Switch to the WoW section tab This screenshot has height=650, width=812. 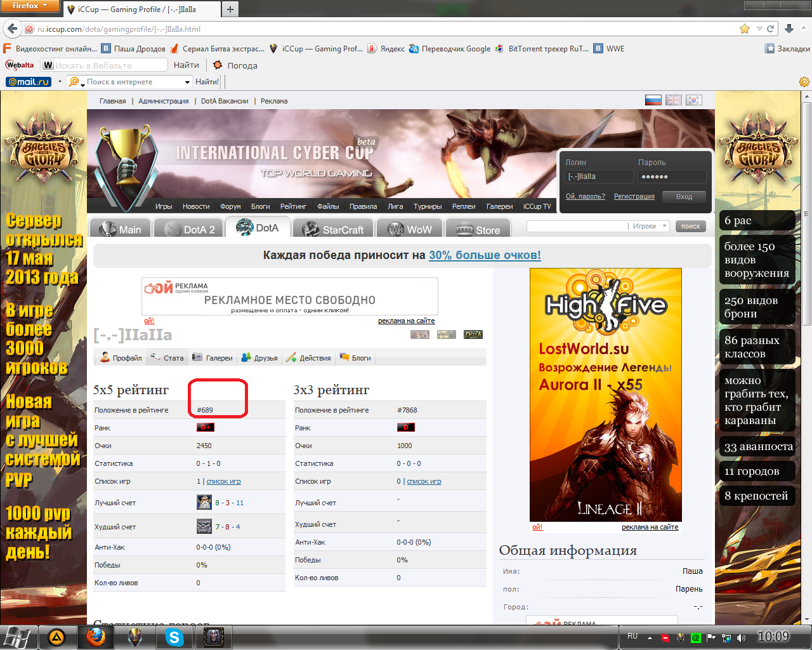coord(409,229)
